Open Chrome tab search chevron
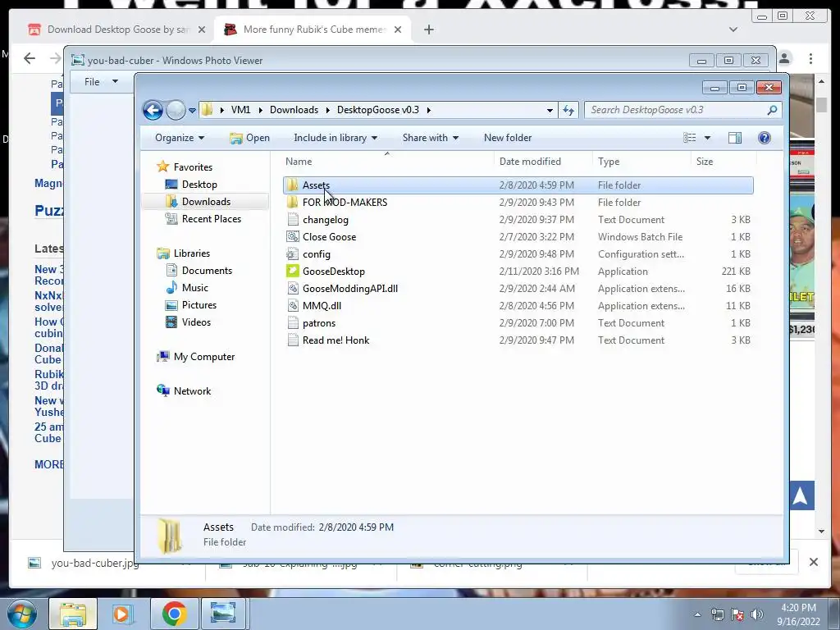This screenshot has height=630, width=840. tap(733, 30)
